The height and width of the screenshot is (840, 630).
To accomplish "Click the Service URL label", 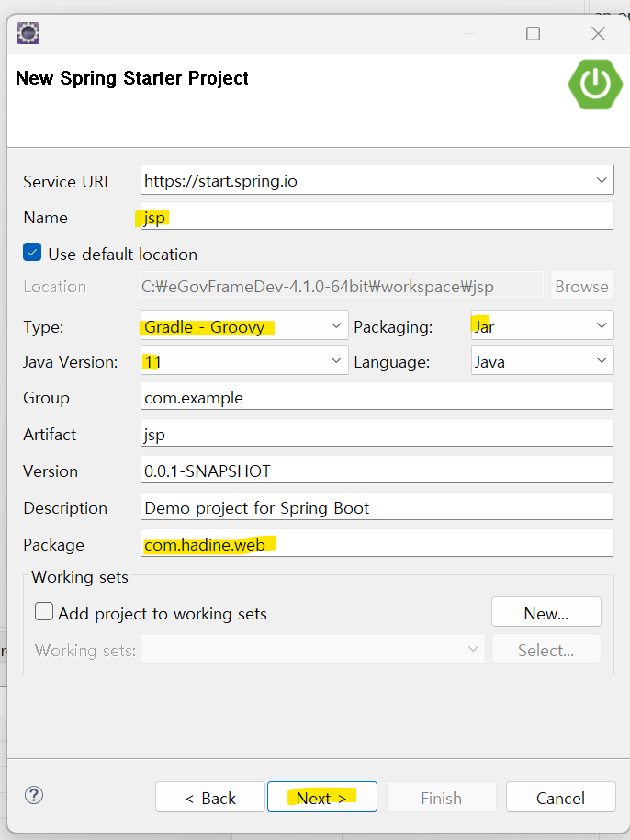I will click(x=67, y=182).
